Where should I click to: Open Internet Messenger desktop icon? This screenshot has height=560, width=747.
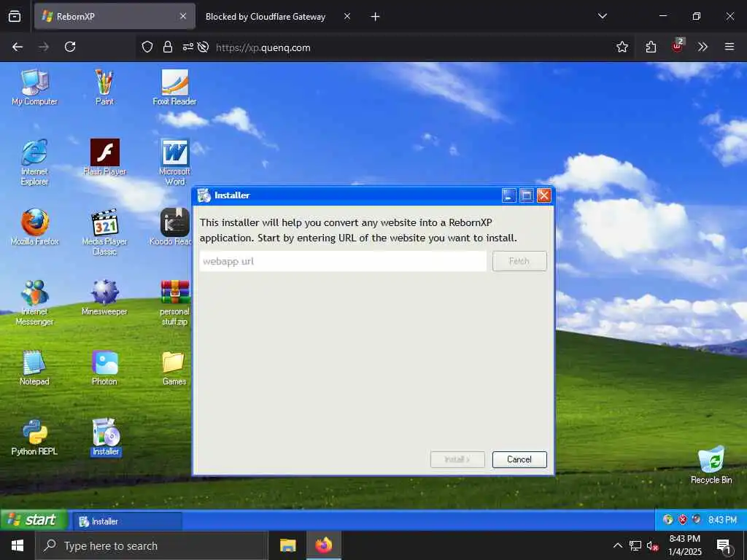click(x=35, y=302)
